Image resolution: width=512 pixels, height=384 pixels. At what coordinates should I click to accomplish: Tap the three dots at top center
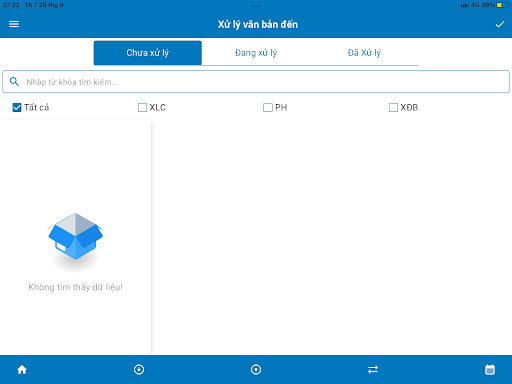pos(256,6)
